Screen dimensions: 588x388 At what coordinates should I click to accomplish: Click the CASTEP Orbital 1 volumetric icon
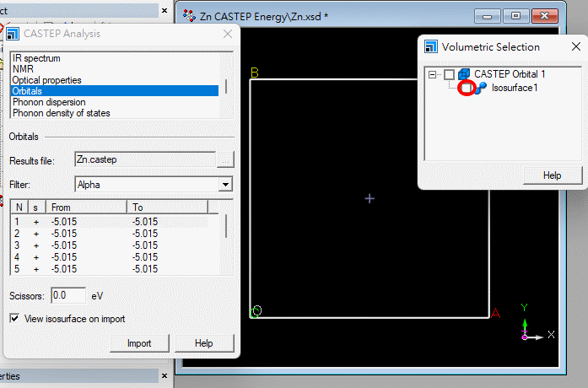click(x=464, y=74)
